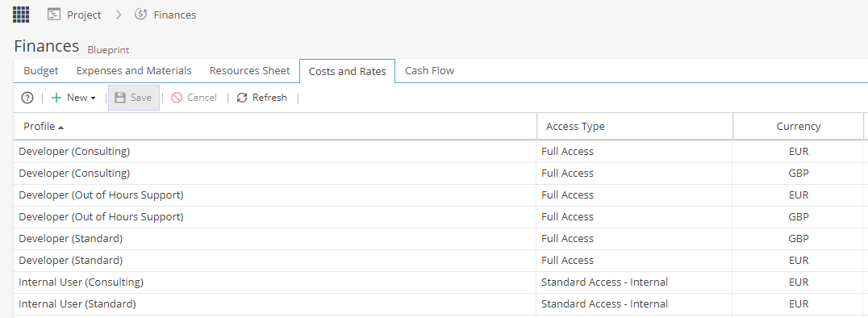
Task: Select Developer (Standard) row with EUR
Action: pos(440,261)
